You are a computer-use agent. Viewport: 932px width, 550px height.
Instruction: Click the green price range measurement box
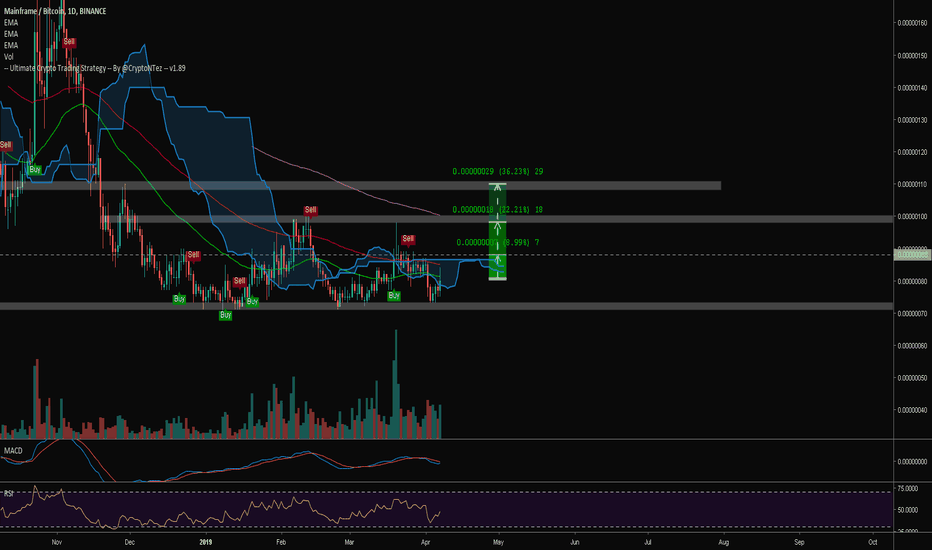pos(498,232)
